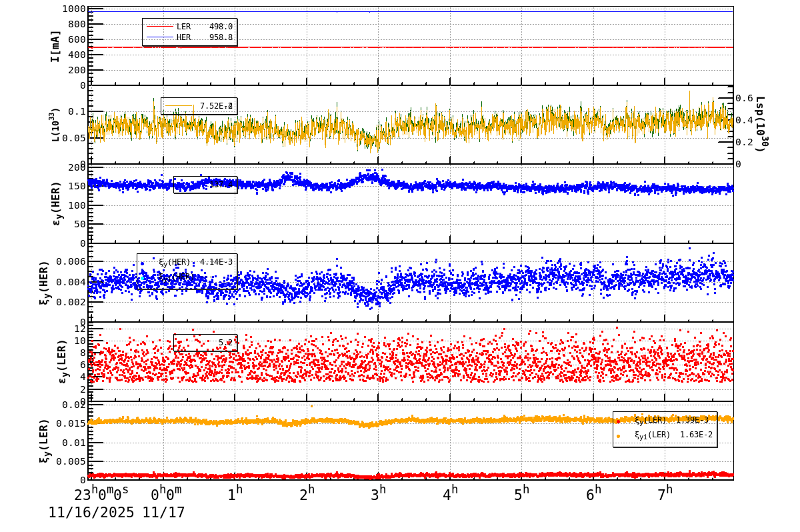Click the 7h time axis tick label
This screenshot has width=800, height=532.
point(665,495)
